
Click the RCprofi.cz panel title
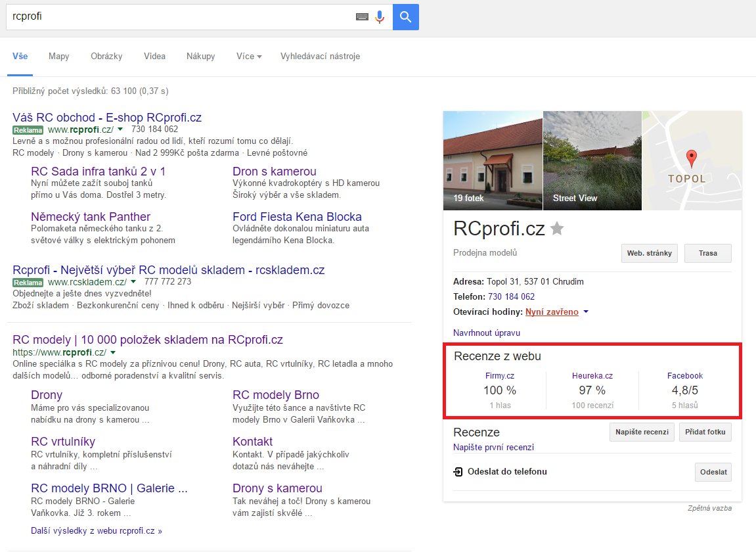[x=499, y=228]
